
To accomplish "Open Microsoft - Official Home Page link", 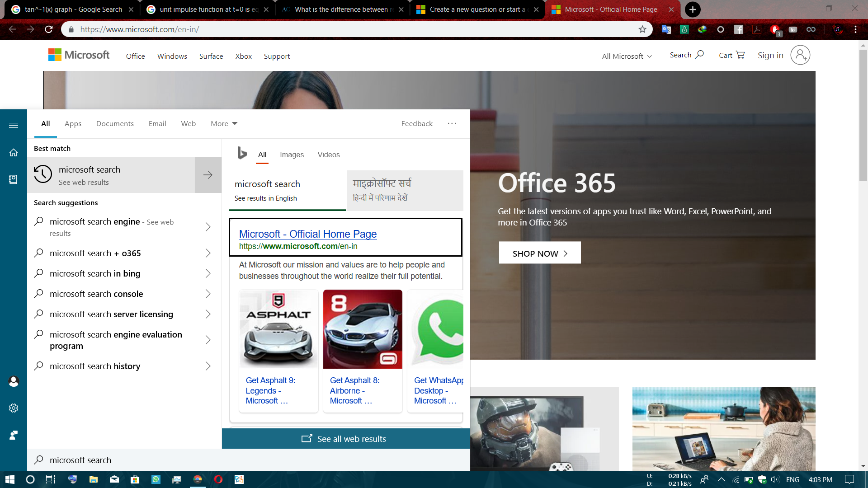I will pyautogui.click(x=307, y=234).
